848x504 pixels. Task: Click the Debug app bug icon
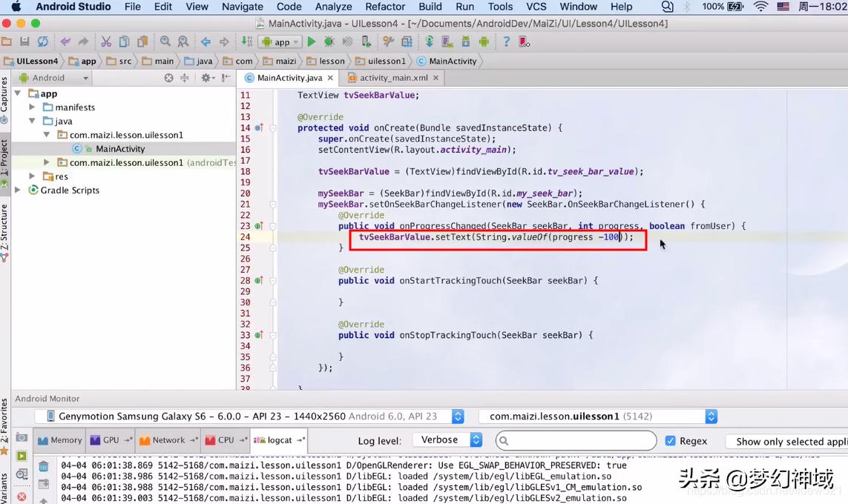tap(329, 42)
